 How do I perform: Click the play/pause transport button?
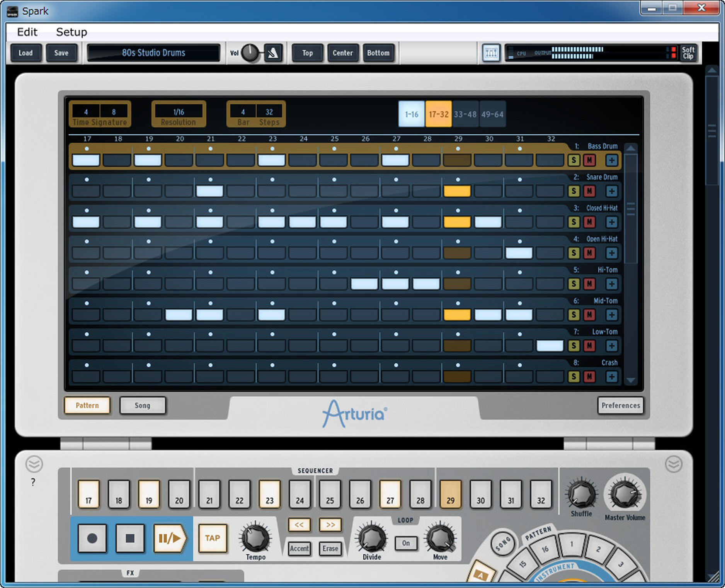pos(170,538)
